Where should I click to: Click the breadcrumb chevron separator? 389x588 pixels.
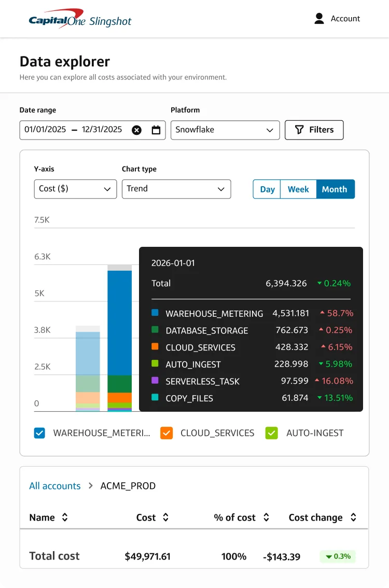click(90, 486)
